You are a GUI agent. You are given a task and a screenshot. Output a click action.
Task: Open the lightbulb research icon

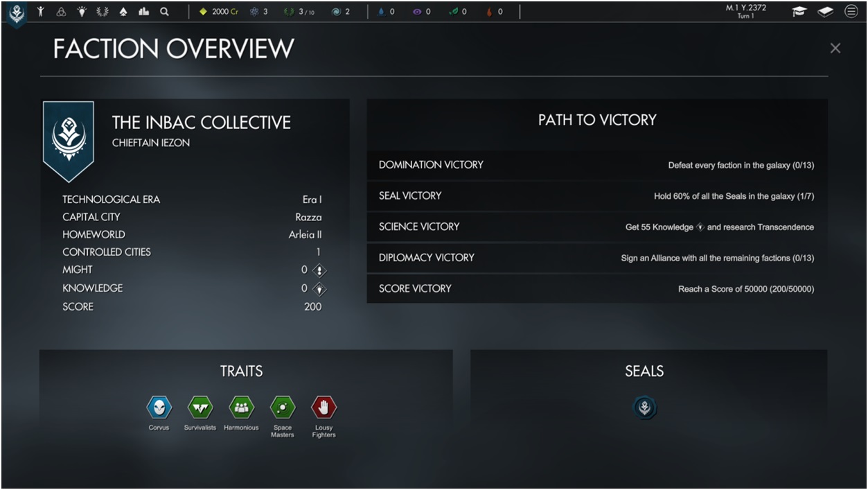(x=82, y=12)
